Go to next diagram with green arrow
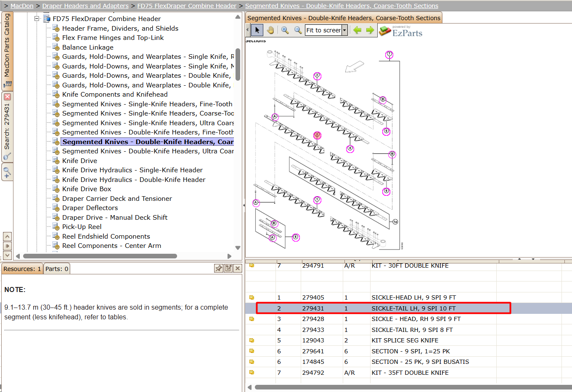Screen dimensions: 572x392 [x=370, y=30]
